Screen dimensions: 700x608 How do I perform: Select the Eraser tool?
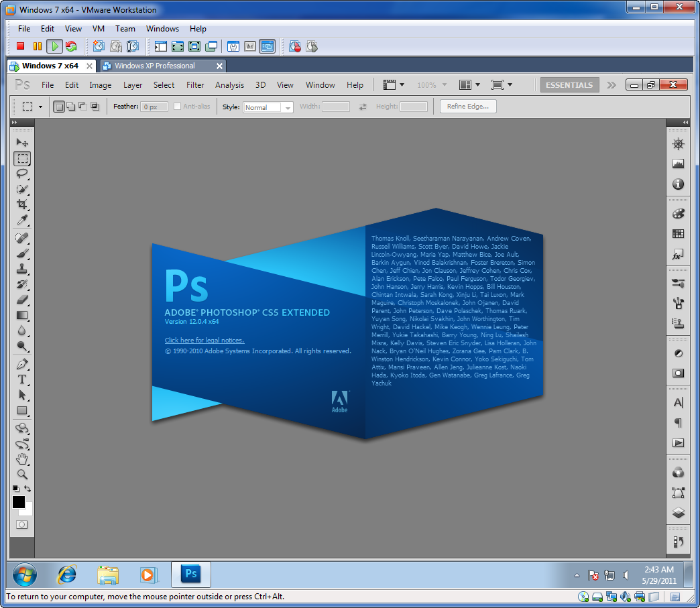(22, 300)
